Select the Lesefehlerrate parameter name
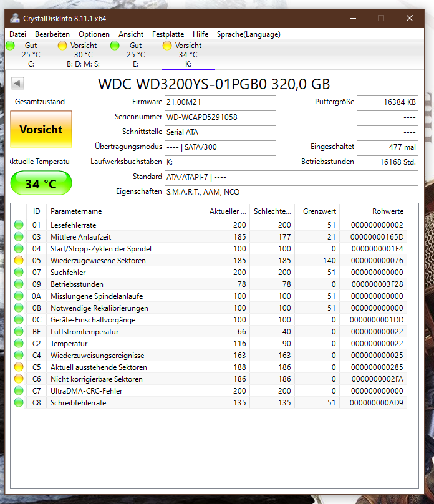434x504 pixels. [x=73, y=225]
